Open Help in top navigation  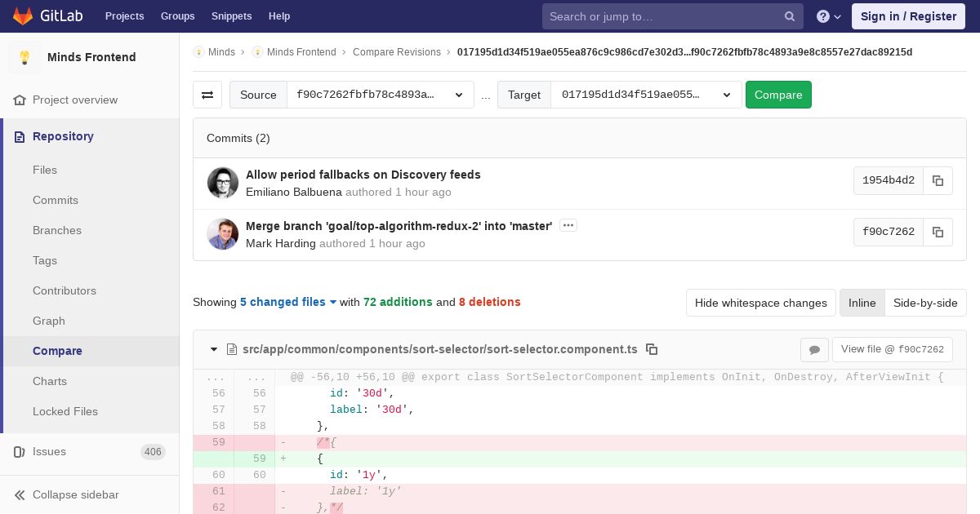tap(279, 16)
